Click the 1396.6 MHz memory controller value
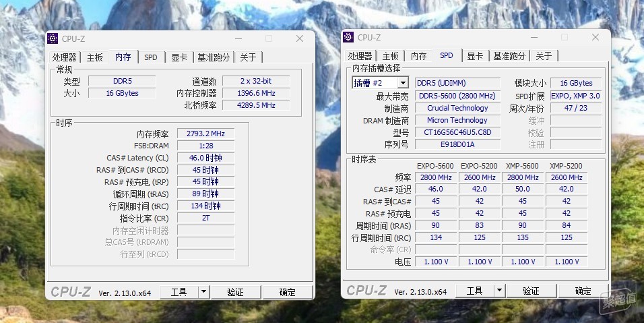This screenshot has height=323, width=644. click(x=256, y=93)
